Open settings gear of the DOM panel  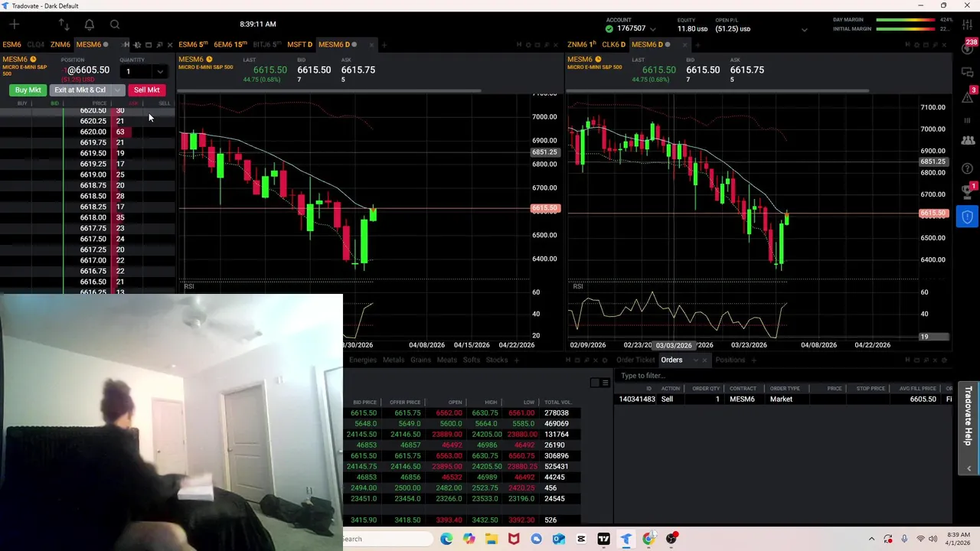click(x=137, y=44)
